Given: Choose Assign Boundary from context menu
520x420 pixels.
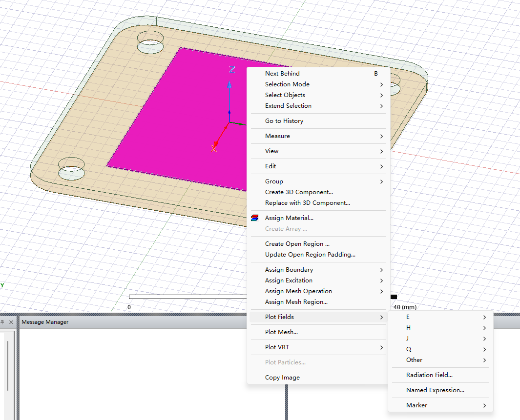Looking at the screenshot, I should click(289, 270).
